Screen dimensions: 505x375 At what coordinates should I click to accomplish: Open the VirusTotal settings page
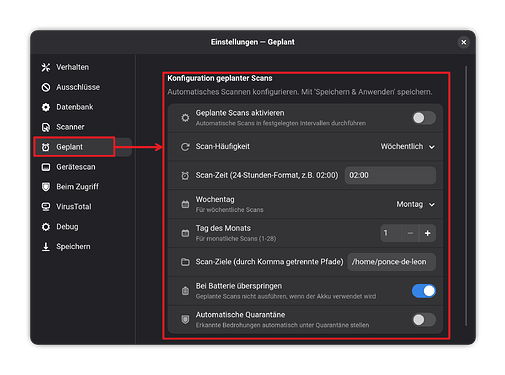83,207
